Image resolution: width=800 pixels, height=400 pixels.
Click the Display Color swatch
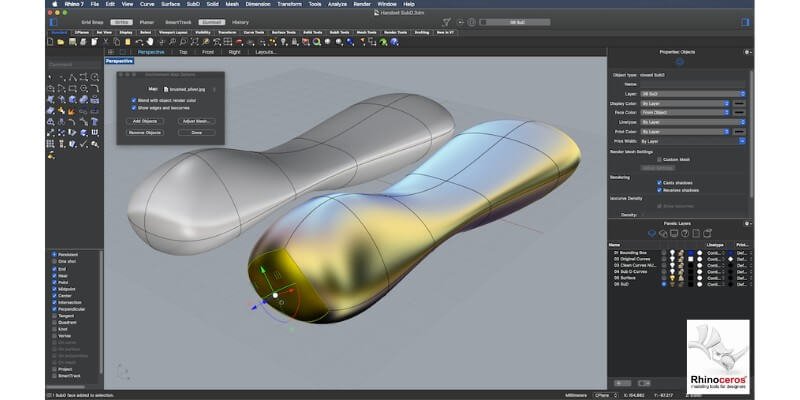click(x=739, y=103)
